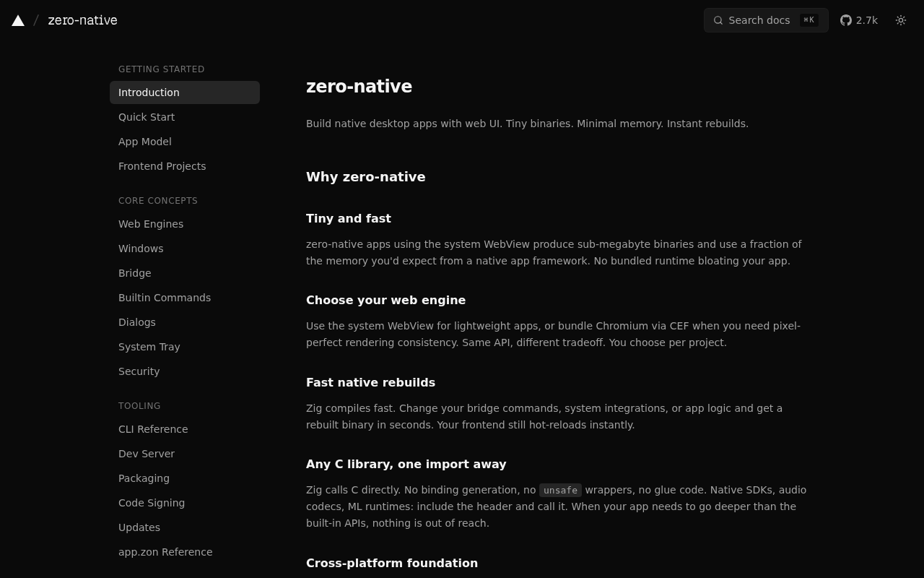Screen dimensions: 924x578
Task: Navigate to Code Signing page
Action: [185, 503]
